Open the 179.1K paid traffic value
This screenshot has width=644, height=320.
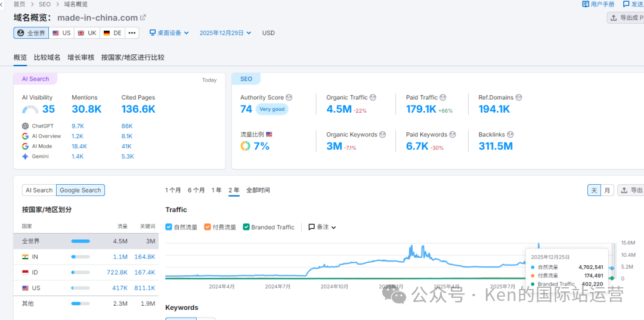[421, 109]
